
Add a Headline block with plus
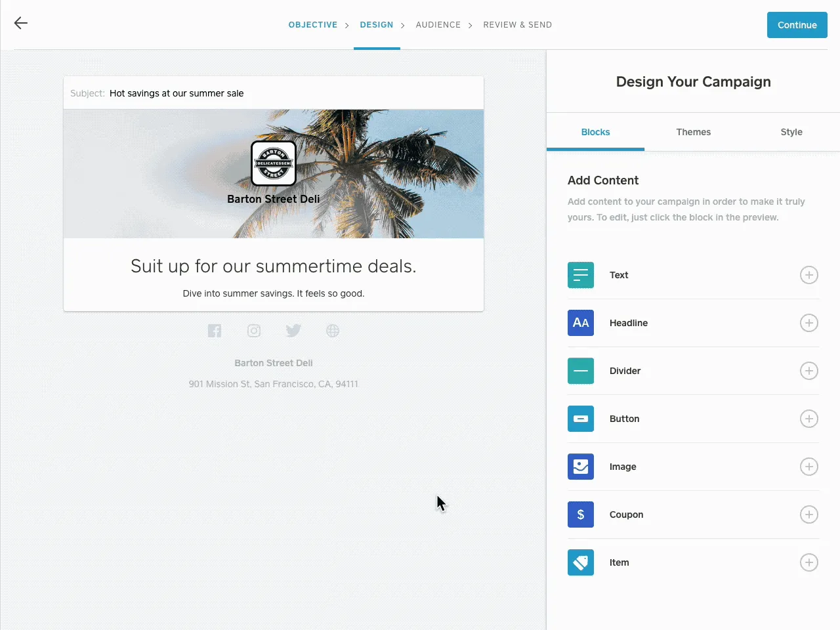[x=809, y=323]
